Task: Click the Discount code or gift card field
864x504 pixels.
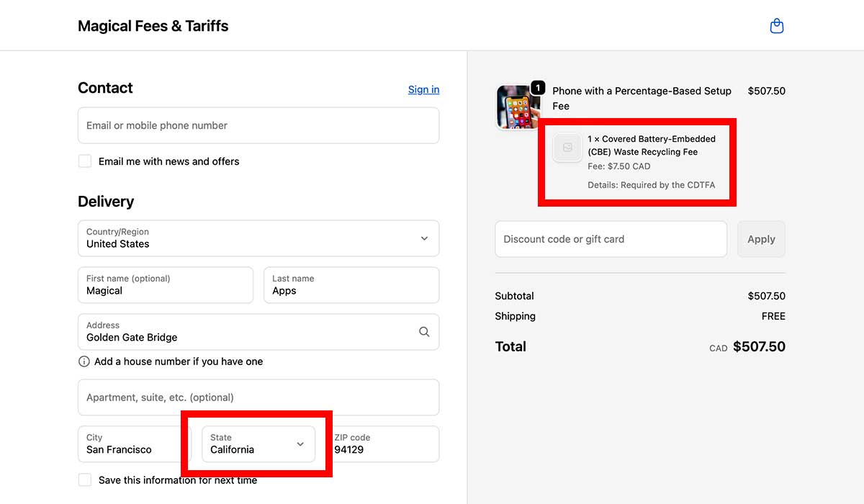Action: (611, 238)
